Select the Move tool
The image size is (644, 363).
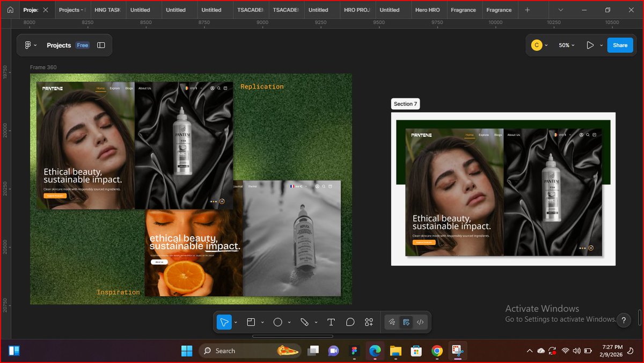(225, 322)
